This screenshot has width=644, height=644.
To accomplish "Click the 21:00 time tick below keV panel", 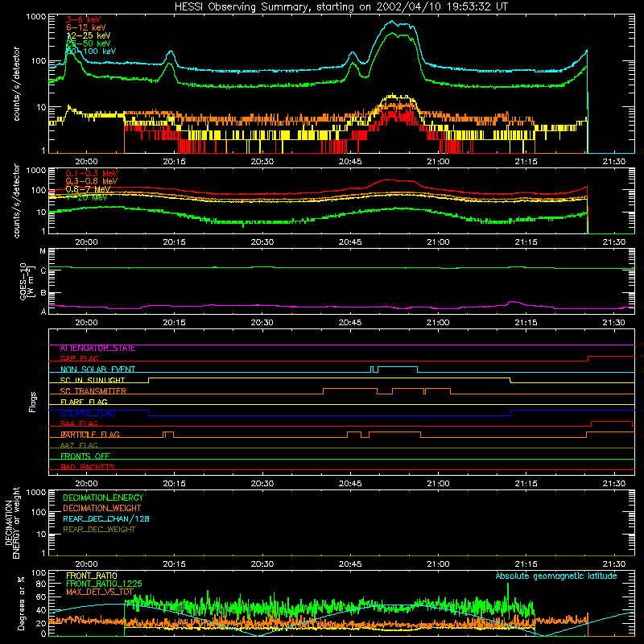I will [x=438, y=162].
